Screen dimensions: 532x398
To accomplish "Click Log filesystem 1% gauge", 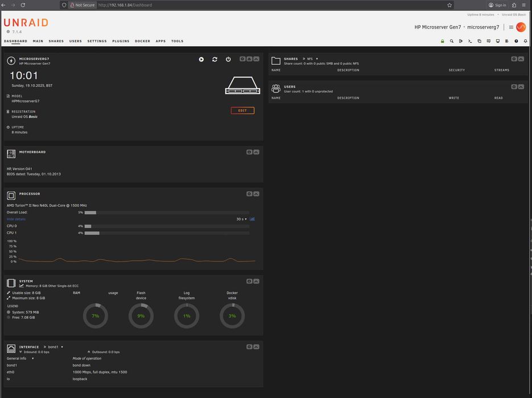I will point(187,316).
